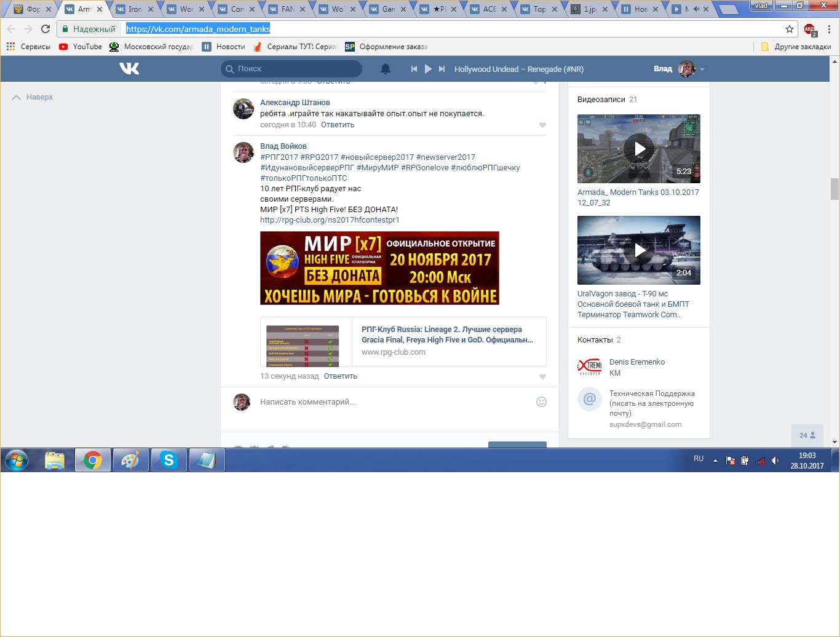Reply to Влад Войков's comment
The image size is (840, 637).
click(340, 376)
